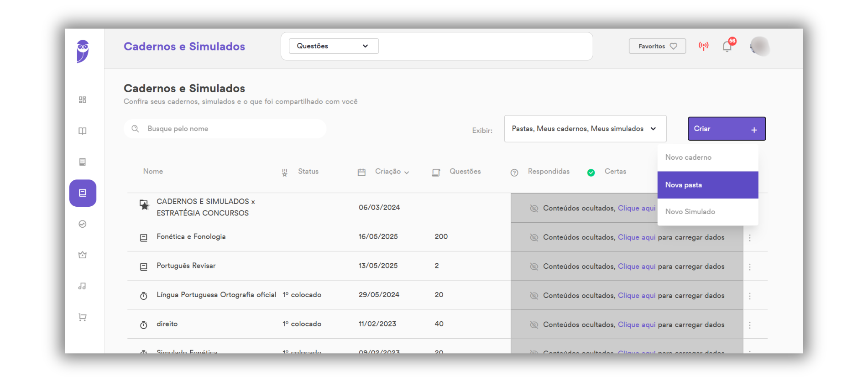Sort by Criação column header
The width and height of the screenshot is (868, 382).
coord(392,172)
